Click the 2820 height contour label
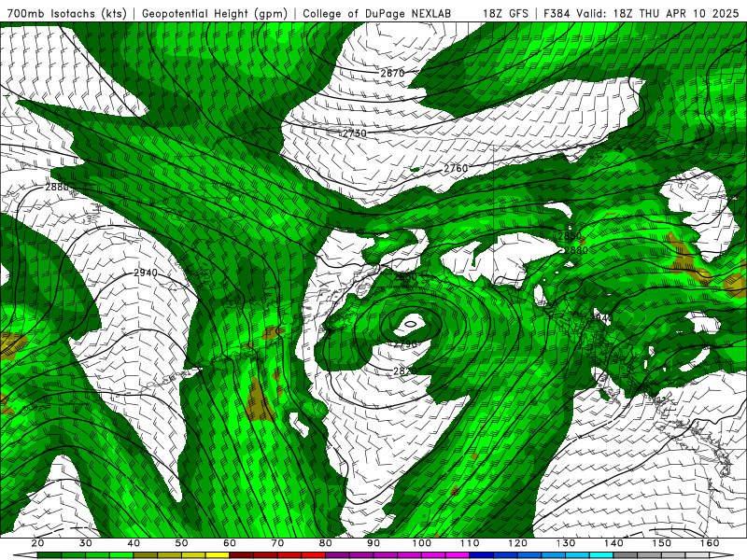This screenshot has width=747, height=560. coord(405,371)
